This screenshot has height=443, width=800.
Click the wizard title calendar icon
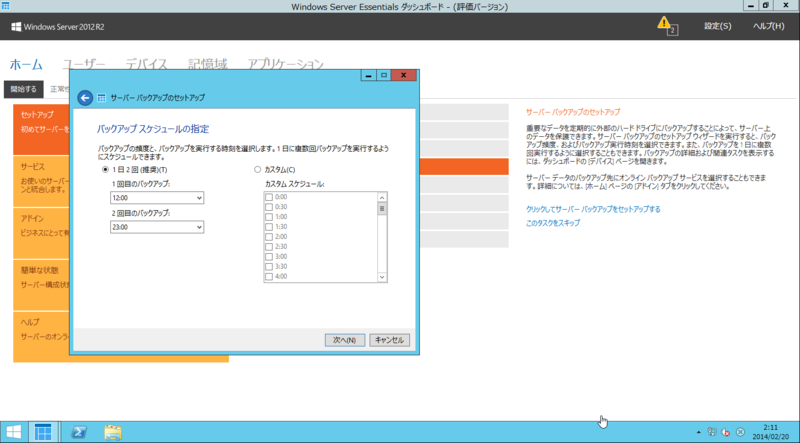coord(102,97)
